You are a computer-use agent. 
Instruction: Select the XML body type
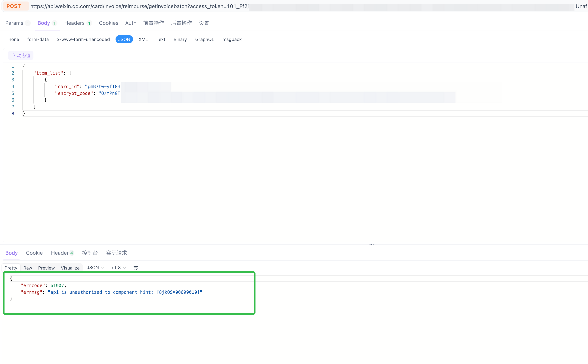click(143, 39)
